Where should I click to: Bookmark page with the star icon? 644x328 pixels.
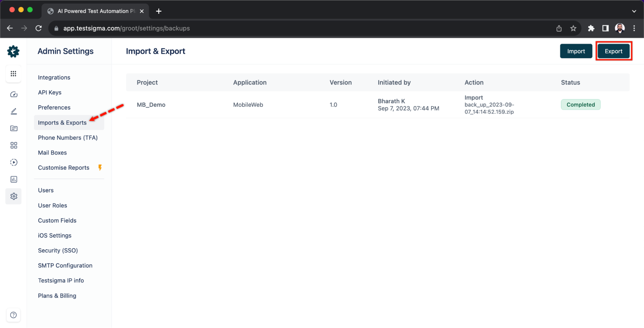pyautogui.click(x=573, y=28)
